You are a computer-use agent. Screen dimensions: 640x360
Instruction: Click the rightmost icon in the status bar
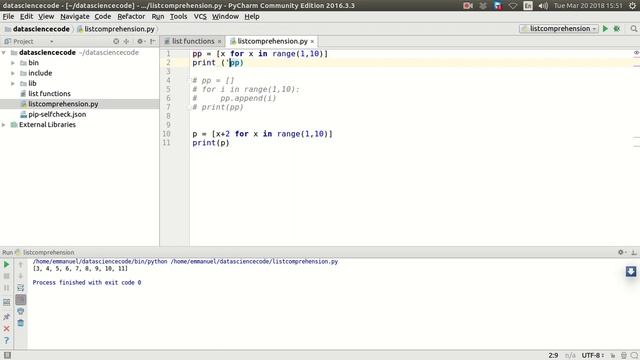[634, 356]
